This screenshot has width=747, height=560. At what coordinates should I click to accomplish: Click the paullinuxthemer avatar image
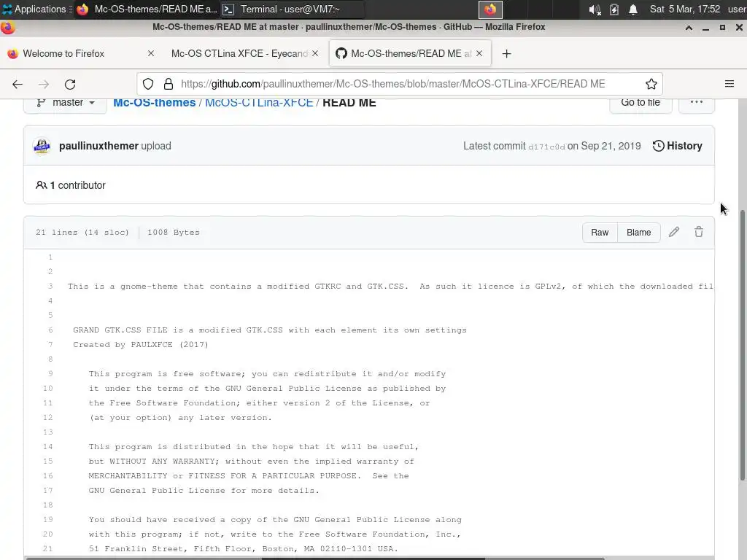tap(42, 146)
